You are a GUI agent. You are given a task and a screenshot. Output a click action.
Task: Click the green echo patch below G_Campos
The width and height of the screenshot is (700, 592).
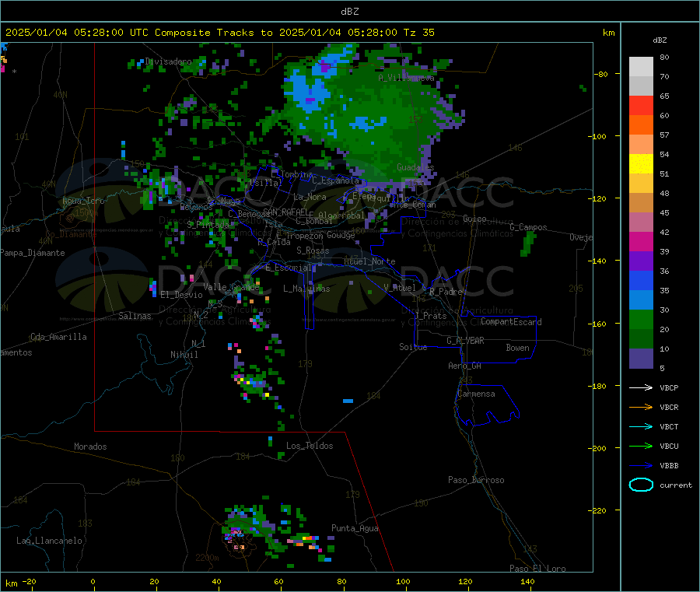pos(527,243)
